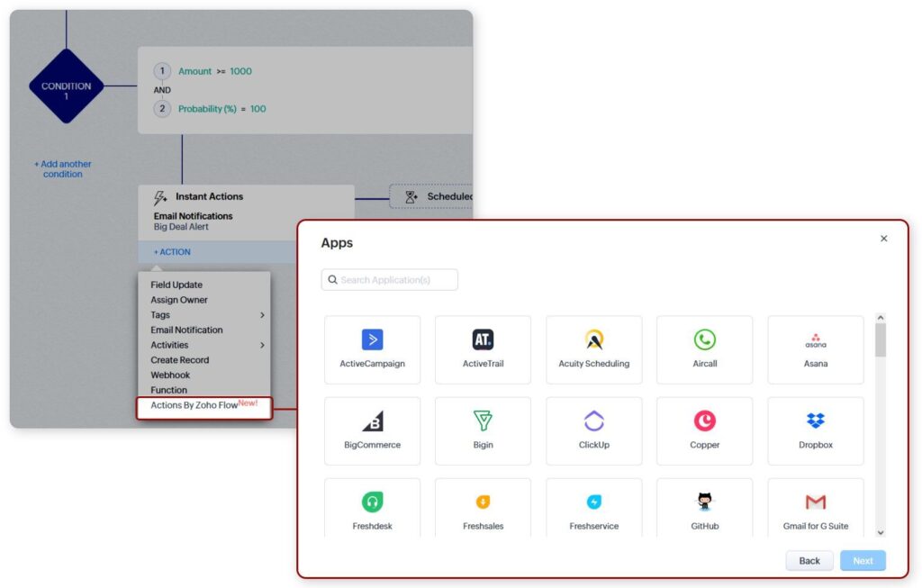Select the CONDITION 1 diamond node
Viewport: 922px width, 588px height.
tap(67, 86)
